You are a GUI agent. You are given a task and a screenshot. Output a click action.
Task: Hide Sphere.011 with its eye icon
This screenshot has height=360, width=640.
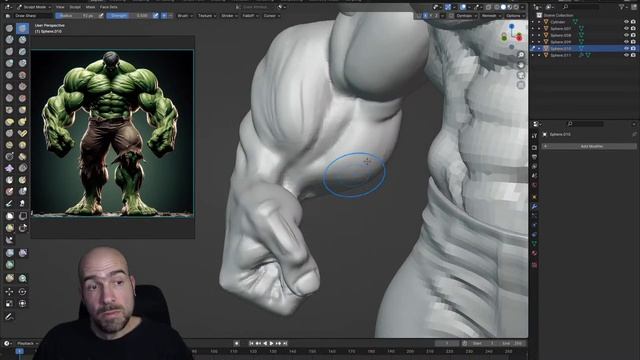pyautogui.click(x=626, y=55)
